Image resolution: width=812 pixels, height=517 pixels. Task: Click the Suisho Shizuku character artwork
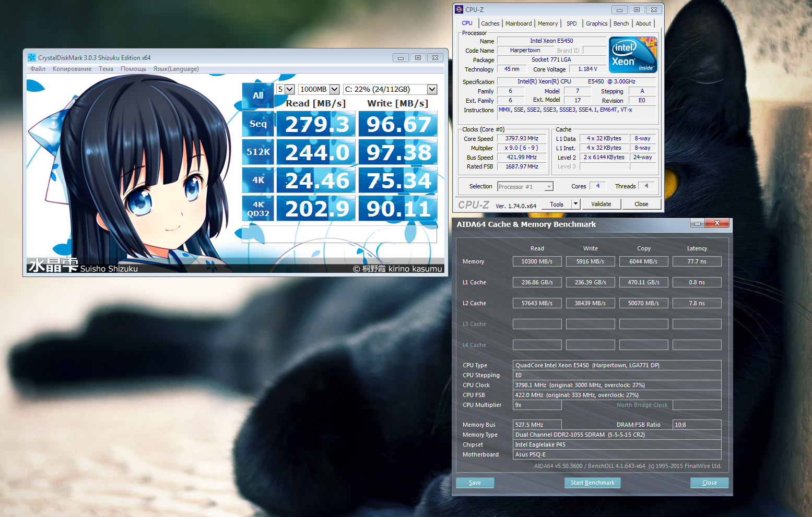coord(131,172)
